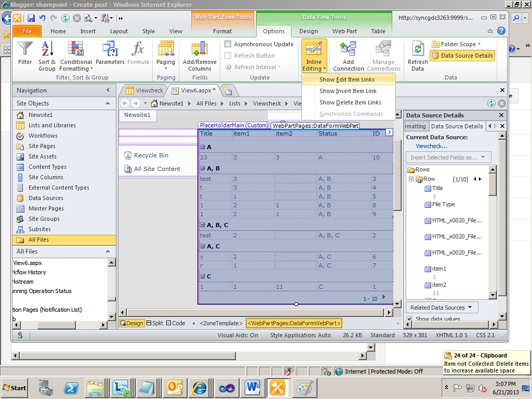Screen dimensions: 532x399
Task: Choose Show Insert Item Link from the menu
Action: pos(348,91)
